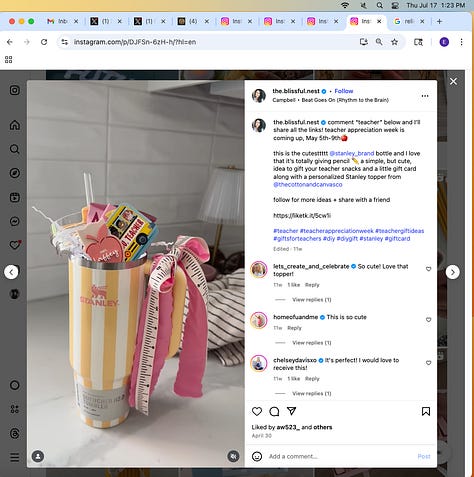This screenshot has height=477, width=474.
Task: Open @stanley_brand mention link
Action: coord(352,153)
